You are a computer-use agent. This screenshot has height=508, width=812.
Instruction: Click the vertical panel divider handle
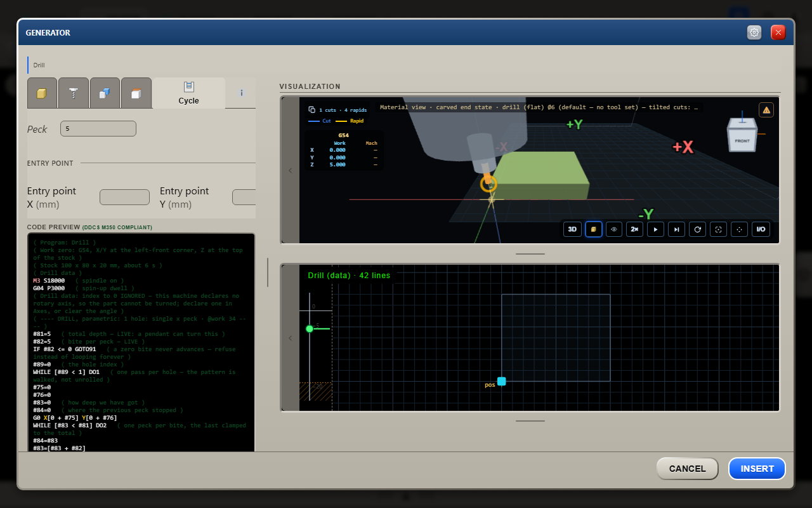coord(268,272)
